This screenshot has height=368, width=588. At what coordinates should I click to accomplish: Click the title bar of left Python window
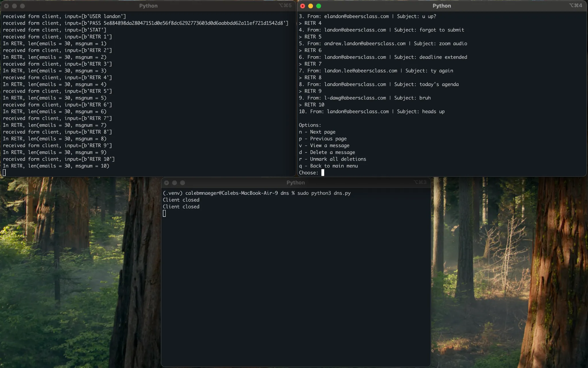pyautogui.click(x=148, y=6)
